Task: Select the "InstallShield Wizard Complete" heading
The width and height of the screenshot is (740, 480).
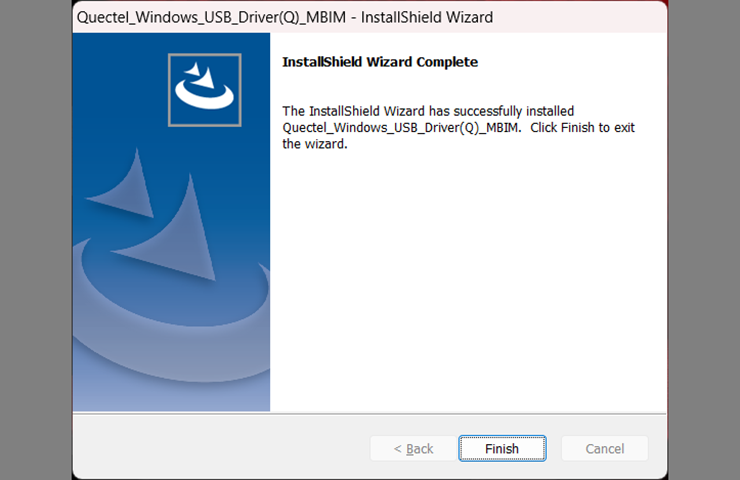Action: click(380, 62)
